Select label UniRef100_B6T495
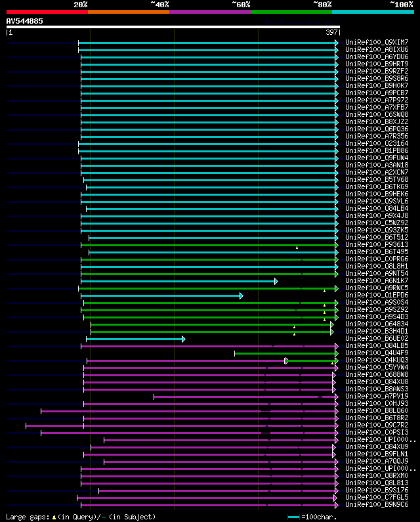This screenshot has width=420, height=522. [377, 252]
